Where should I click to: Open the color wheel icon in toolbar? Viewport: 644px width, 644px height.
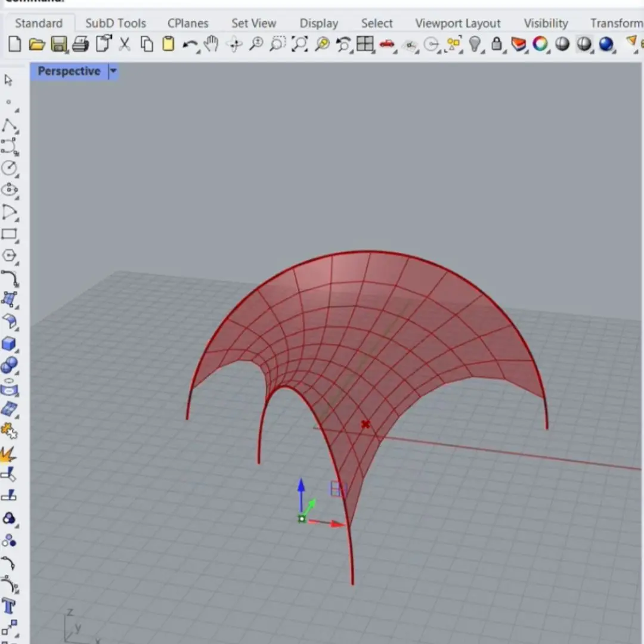pos(540,45)
